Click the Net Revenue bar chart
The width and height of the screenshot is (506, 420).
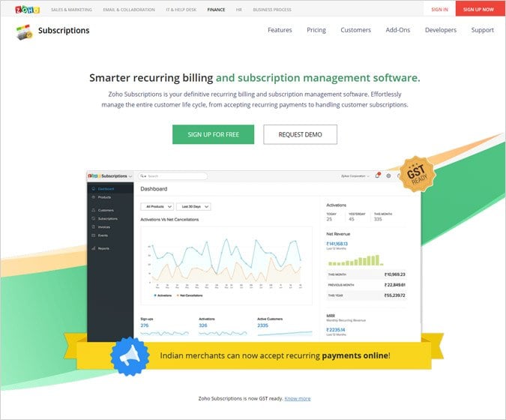click(355, 260)
